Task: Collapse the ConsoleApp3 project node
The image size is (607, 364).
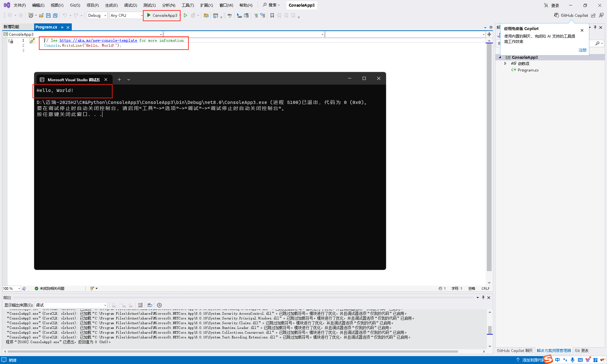Action: point(500,57)
